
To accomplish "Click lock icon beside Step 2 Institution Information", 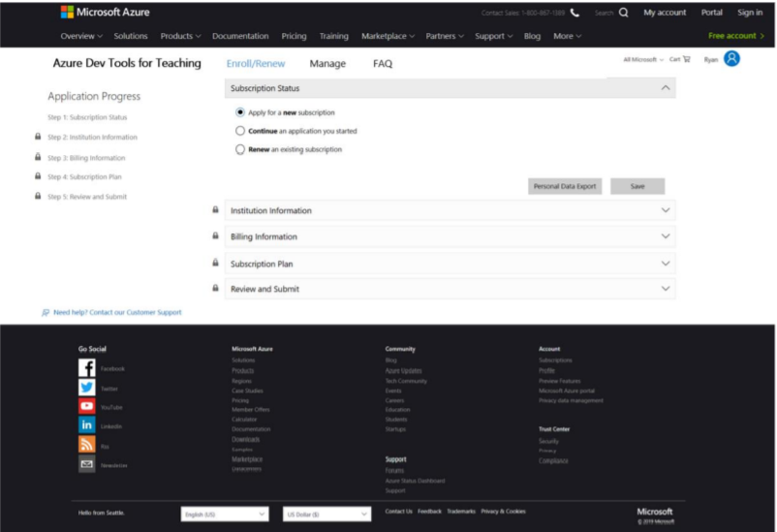I will tap(38, 137).
